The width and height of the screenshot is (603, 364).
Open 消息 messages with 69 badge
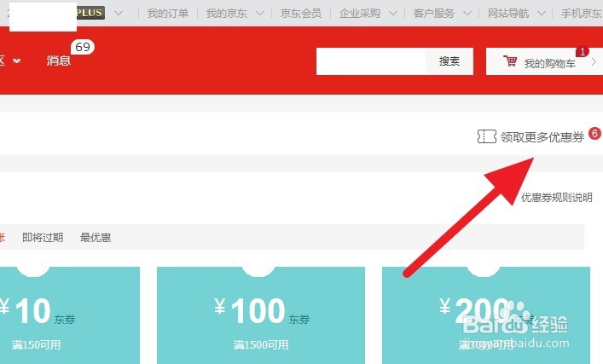click(59, 61)
